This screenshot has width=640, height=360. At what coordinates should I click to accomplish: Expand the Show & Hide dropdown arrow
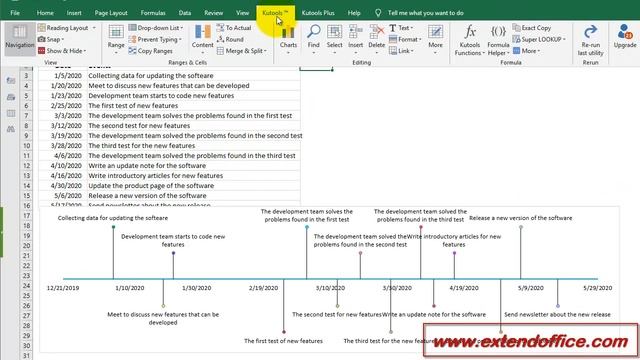[x=85, y=51]
